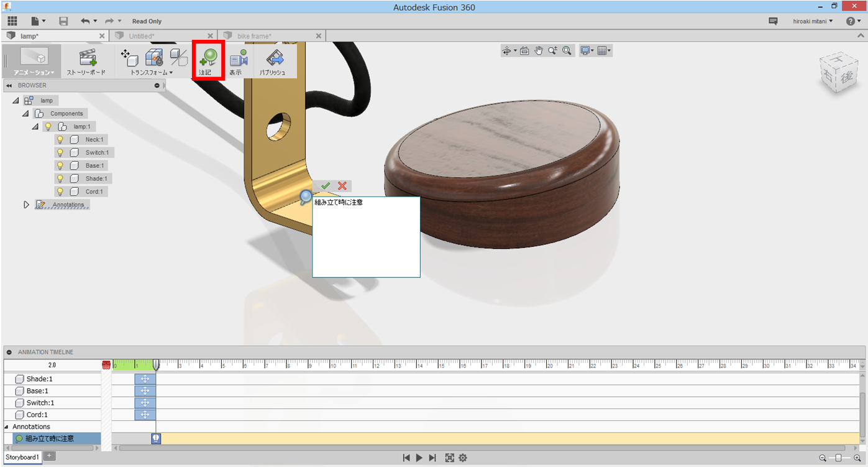
Task: Hide the Cord:1 component via its lightbulb
Action: pos(60,191)
